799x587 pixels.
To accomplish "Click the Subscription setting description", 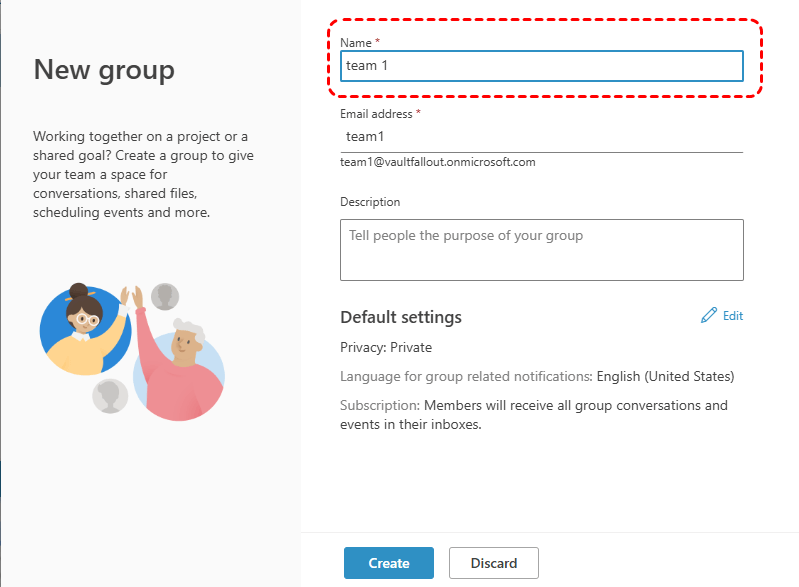I will pyautogui.click(x=534, y=414).
